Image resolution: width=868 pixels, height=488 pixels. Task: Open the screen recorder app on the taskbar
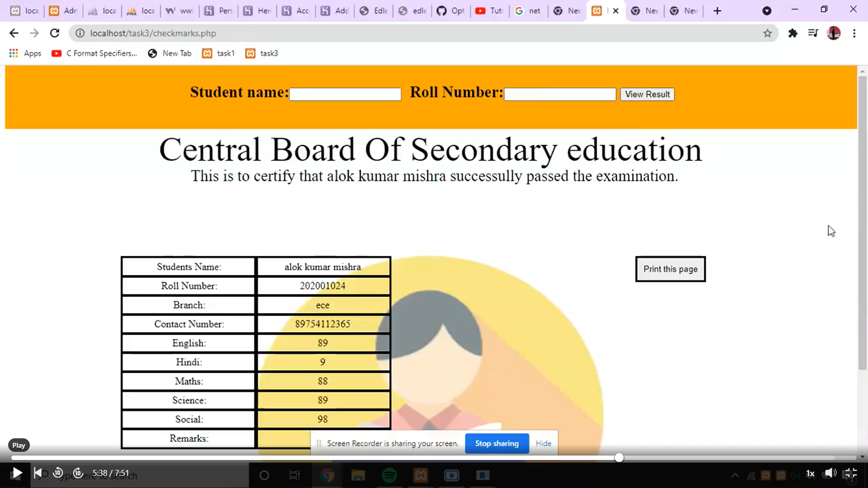451,475
